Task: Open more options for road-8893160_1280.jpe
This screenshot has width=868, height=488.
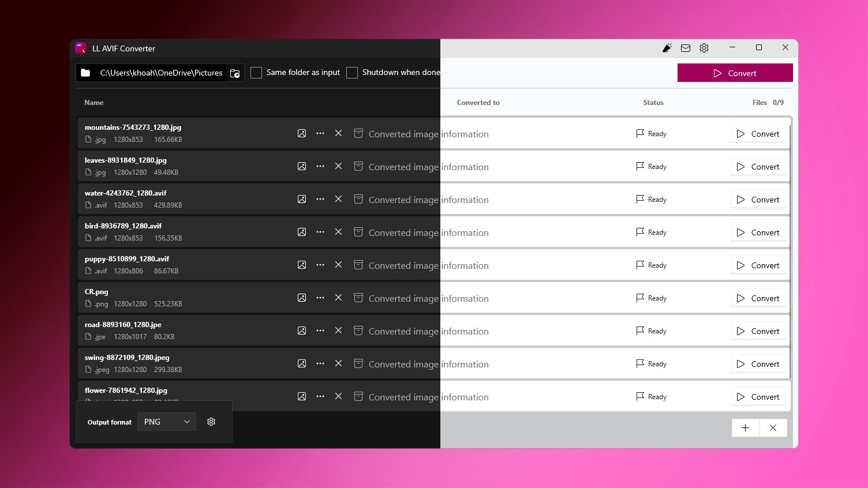Action: (320, 331)
